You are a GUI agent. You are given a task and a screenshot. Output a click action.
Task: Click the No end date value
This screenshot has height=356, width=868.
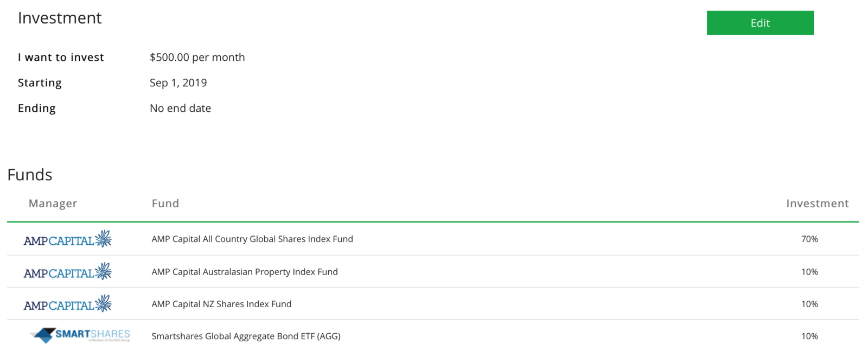[x=181, y=108]
